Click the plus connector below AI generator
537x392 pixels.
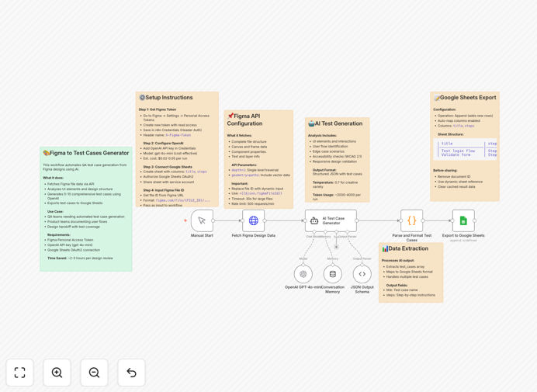pyautogui.click(x=336, y=247)
